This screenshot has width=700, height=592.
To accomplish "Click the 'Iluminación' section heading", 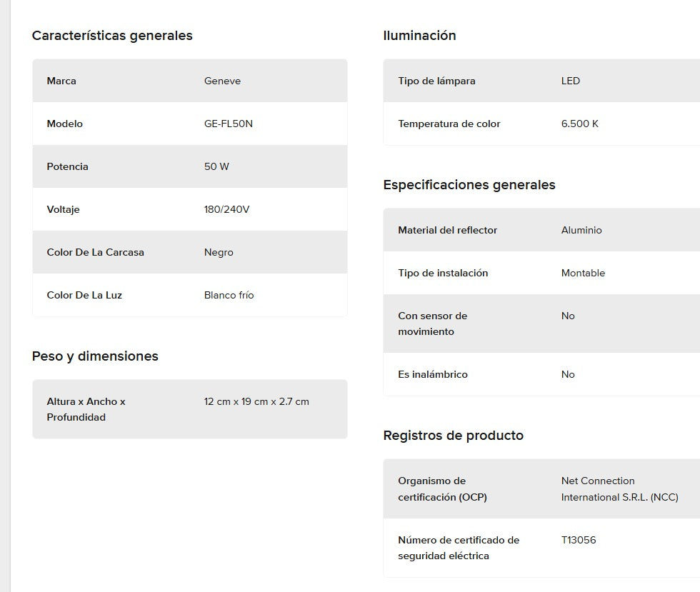I will 419,36.
